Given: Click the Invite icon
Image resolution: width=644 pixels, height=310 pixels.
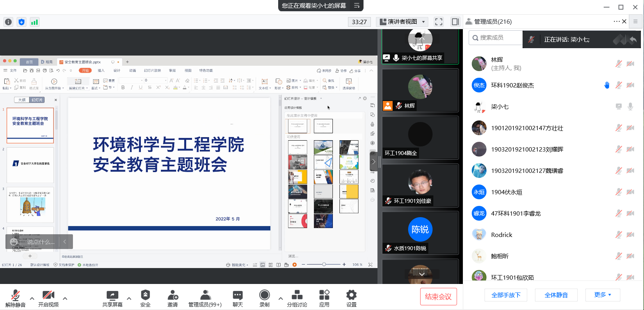Looking at the screenshot, I should coord(173,296).
